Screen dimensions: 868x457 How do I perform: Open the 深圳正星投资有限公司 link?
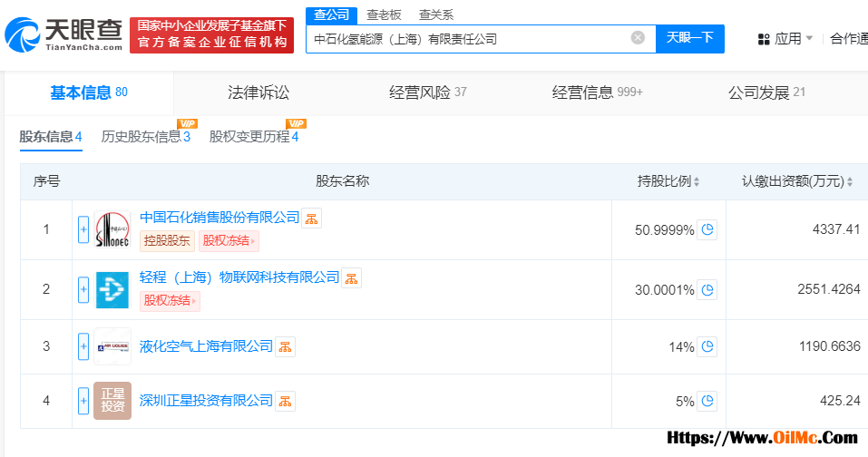[x=206, y=401]
